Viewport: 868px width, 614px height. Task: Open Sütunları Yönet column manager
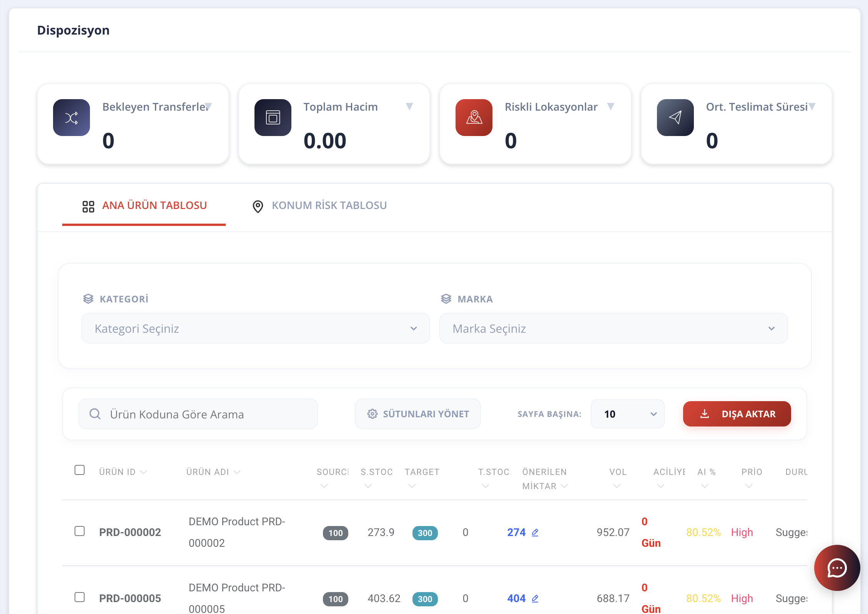click(x=417, y=414)
